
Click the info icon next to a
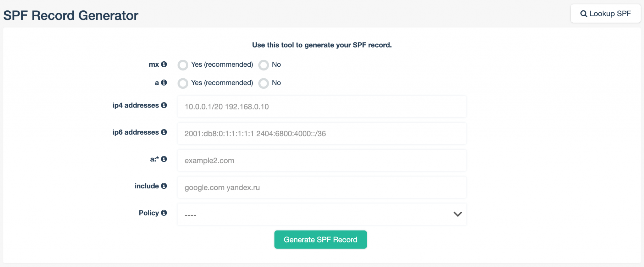coord(164,83)
